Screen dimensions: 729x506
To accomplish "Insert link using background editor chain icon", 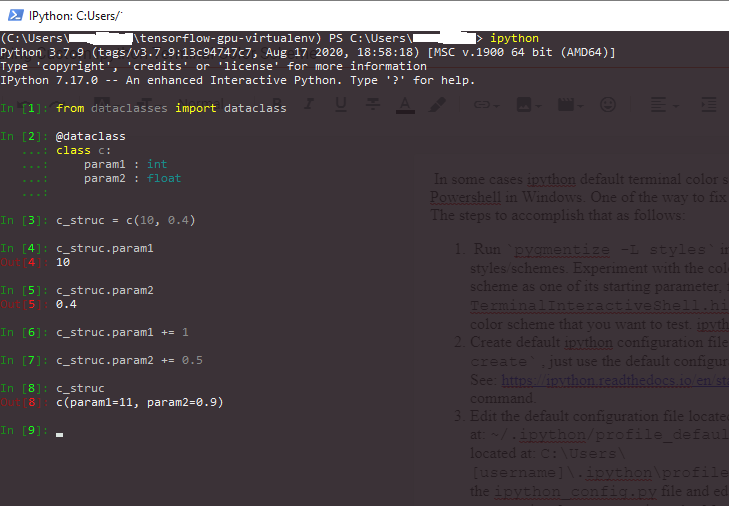I will coord(482,105).
